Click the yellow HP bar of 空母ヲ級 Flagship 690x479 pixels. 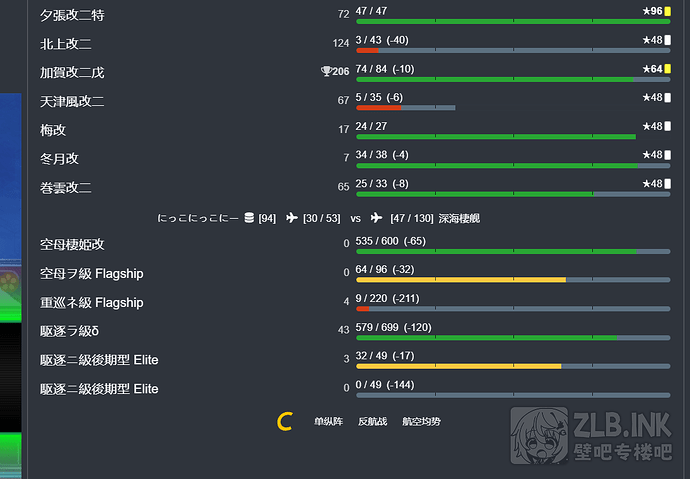coord(461,280)
